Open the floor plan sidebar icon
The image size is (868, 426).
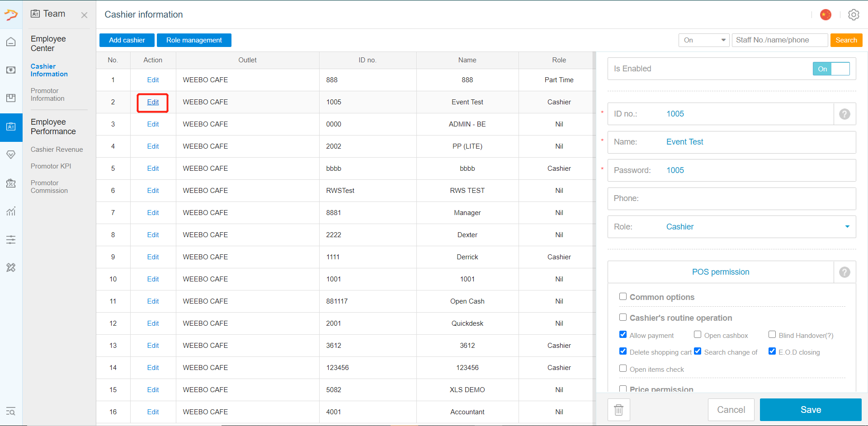coord(11,98)
